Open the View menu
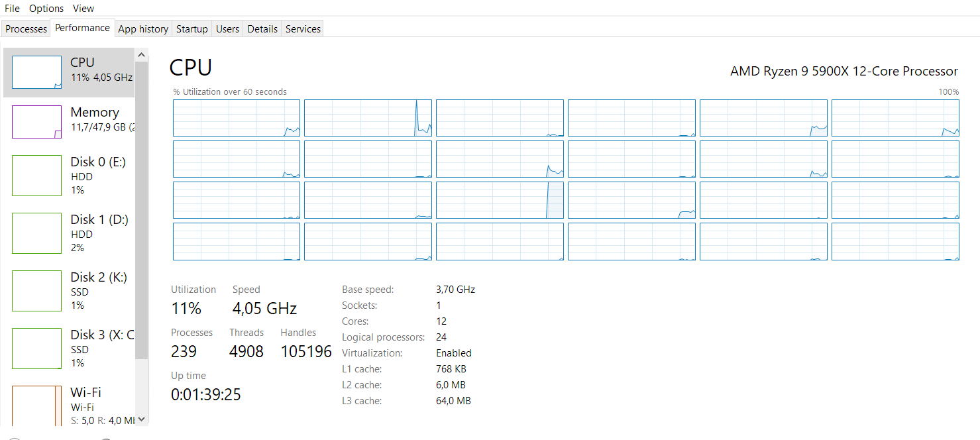Screen dimensions: 980x440 click(x=83, y=9)
